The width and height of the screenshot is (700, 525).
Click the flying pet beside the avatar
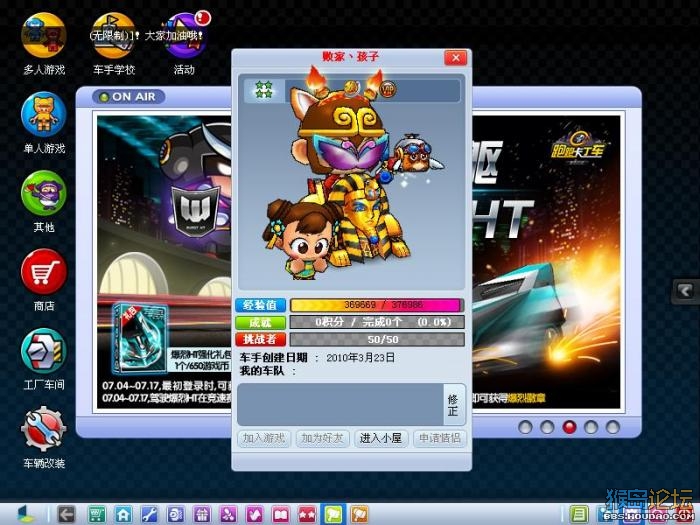[415, 153]
